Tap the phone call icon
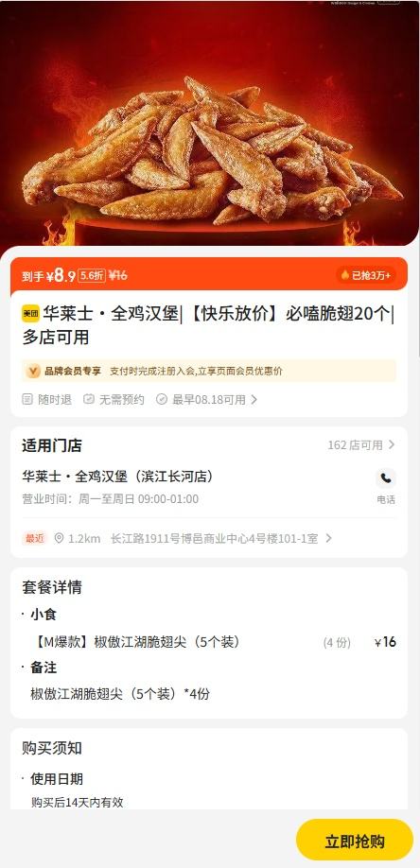The width and height of the screenshot is (420, 868). (386, 478)
